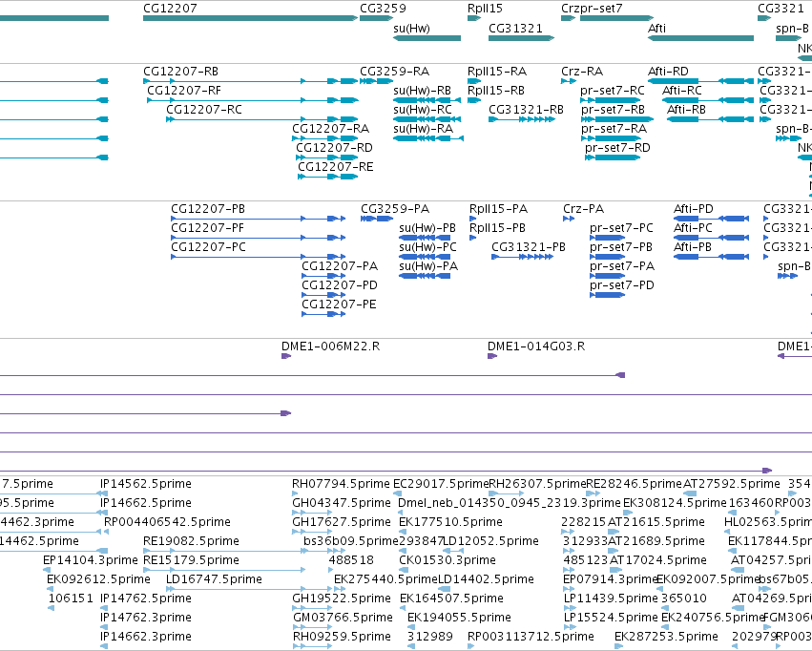Select protein CG12207-PB

click(x=258, y=220)
